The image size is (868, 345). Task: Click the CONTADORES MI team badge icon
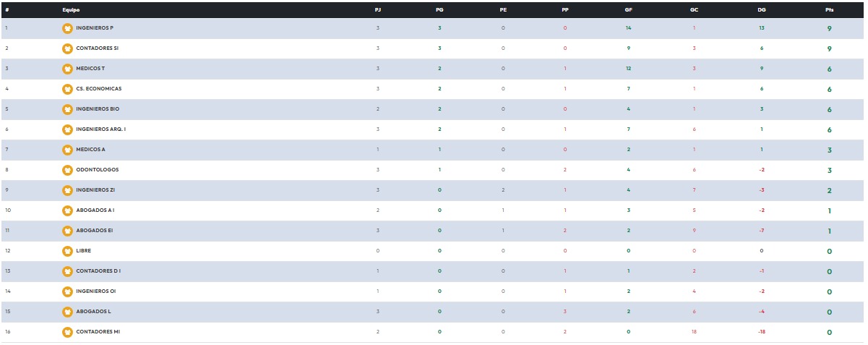pyautogui.click(x=67, y=332)
